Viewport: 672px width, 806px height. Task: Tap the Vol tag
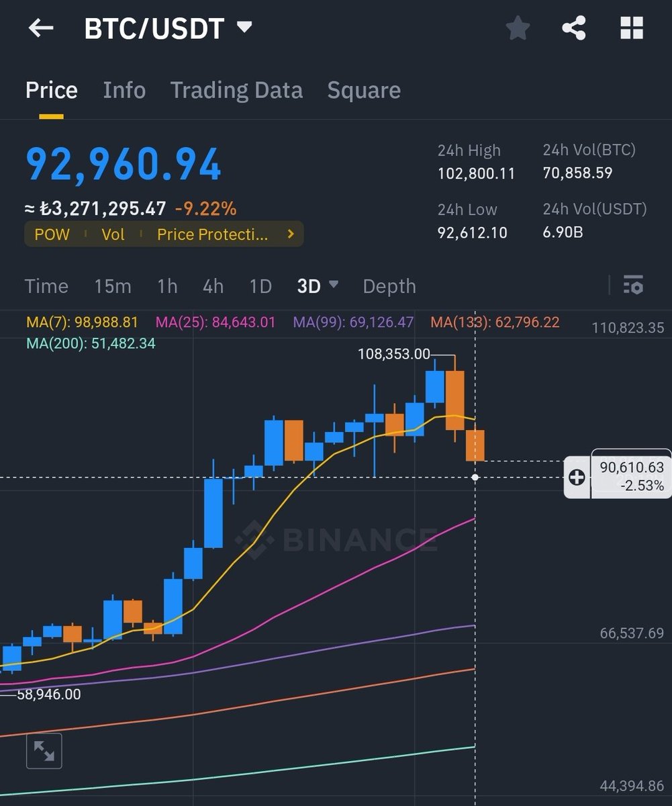[113, 234]
